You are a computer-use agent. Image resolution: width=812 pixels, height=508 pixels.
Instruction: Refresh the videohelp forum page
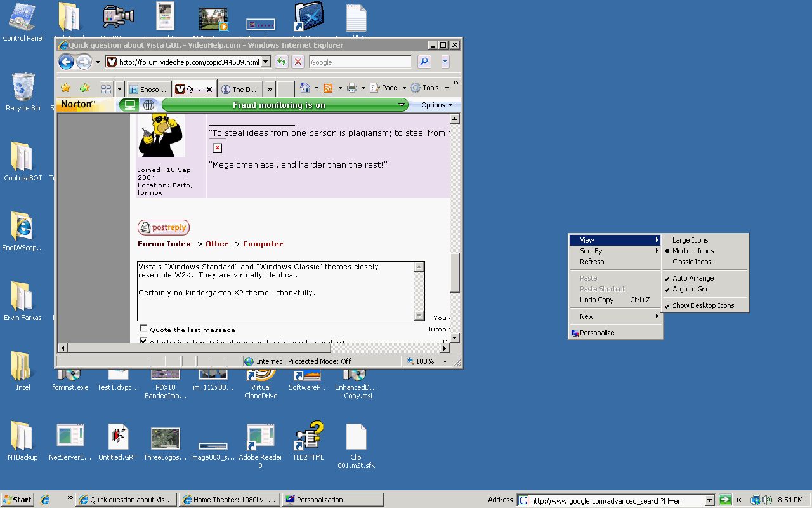(282, 62)
